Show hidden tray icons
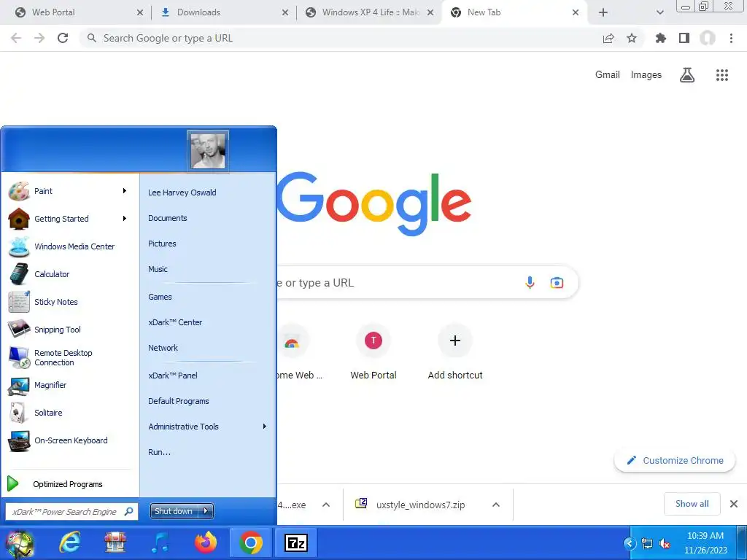This screenshot has height=560, width=747. tap(630, 543)
